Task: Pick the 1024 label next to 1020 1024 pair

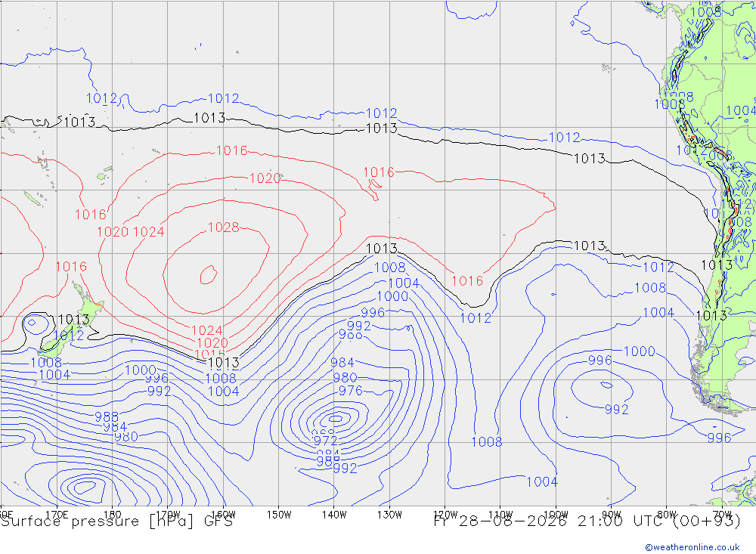Action: pos(149,232)
